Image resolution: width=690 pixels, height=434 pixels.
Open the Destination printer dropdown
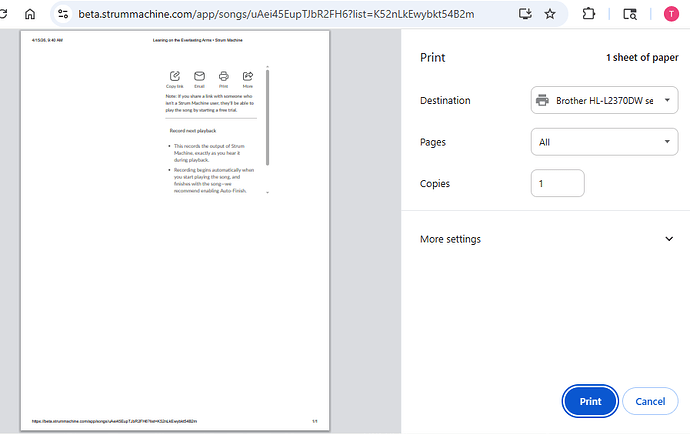tap(604, 100)
